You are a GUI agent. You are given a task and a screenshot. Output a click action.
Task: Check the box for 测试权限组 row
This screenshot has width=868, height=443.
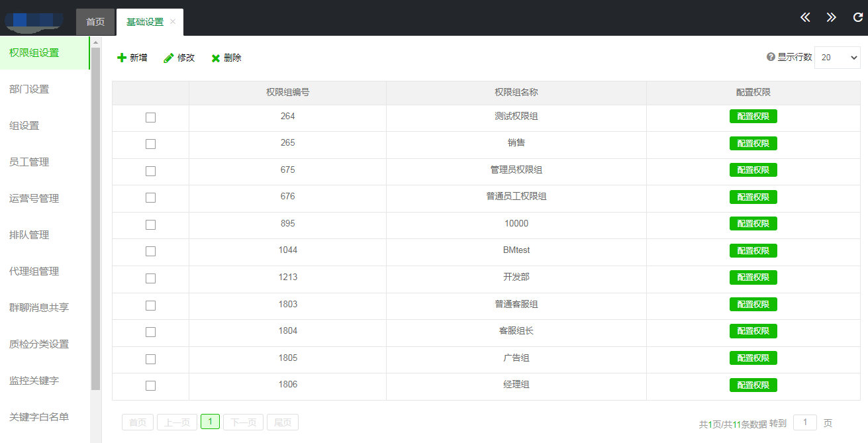(150, 117)
